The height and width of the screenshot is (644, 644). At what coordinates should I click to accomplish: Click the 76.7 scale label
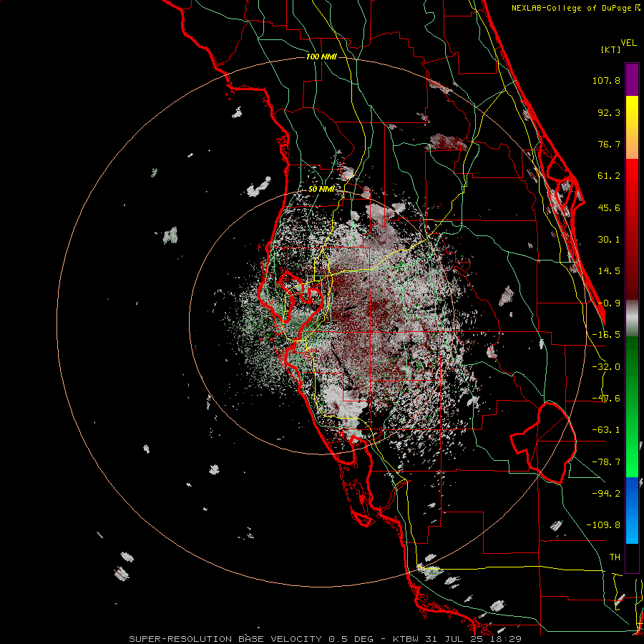coord(609,144)
